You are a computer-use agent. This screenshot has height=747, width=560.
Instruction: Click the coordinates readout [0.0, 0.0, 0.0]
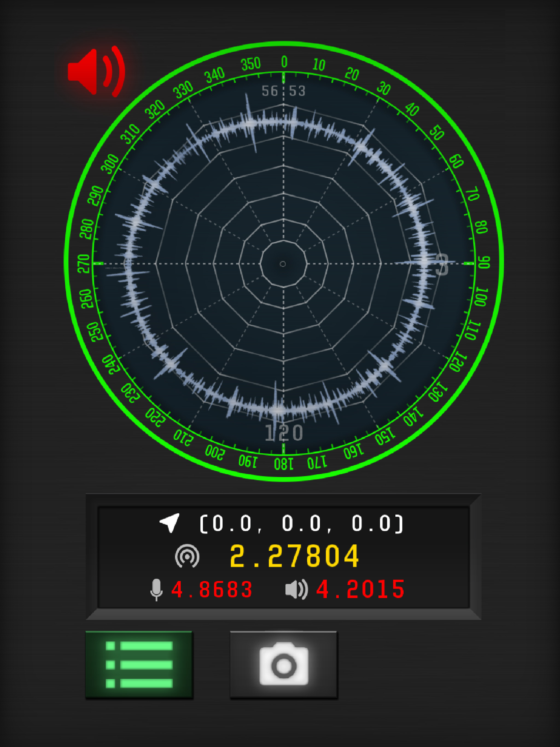coord(301,523)
